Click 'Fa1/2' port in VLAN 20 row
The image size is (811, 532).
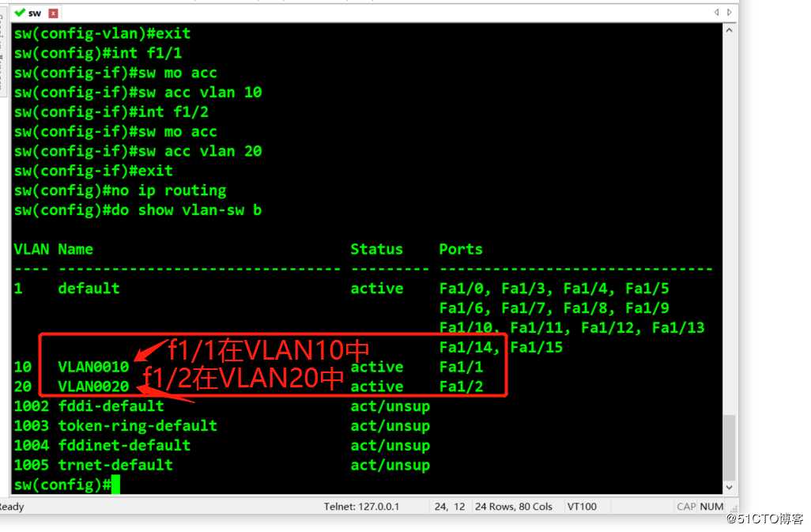click(x=462, y=387)
